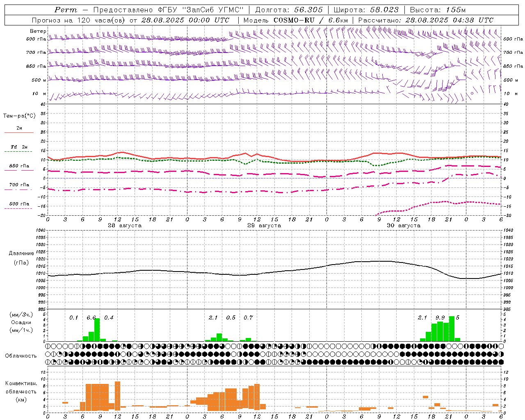Viewport: 525px width, 420px height.
Task: Click the "Модель COSMO-RU / 6.6км" text
Action: (295, 20)
